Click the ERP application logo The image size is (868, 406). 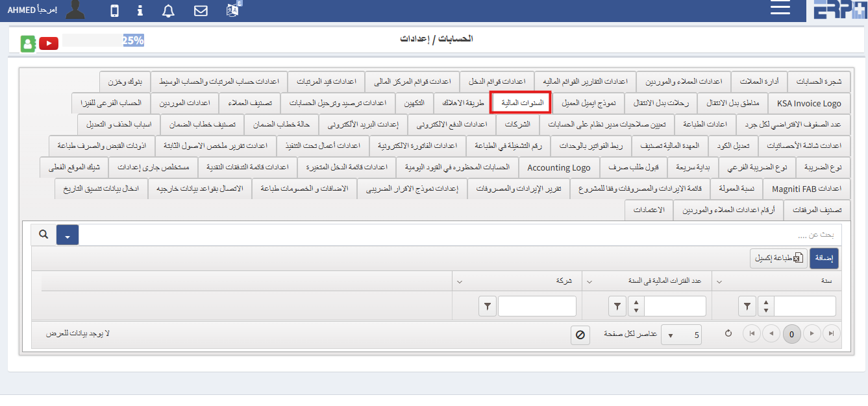pos(837,10)
